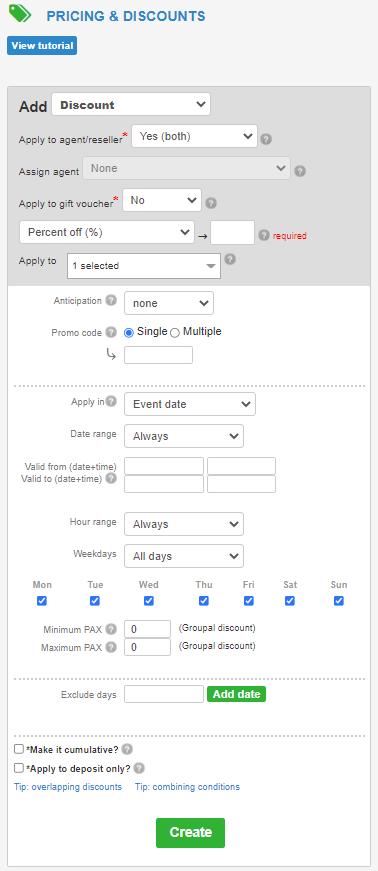Click help icon next to Assign agent
Viewport: 378px width, 871px height.
point(300,171)
